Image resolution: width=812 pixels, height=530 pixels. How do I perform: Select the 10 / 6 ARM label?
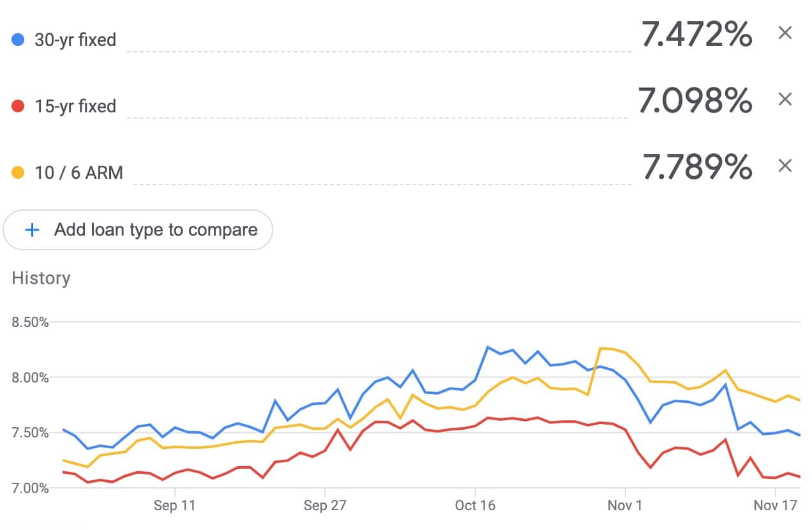click(x=79, y=172)
